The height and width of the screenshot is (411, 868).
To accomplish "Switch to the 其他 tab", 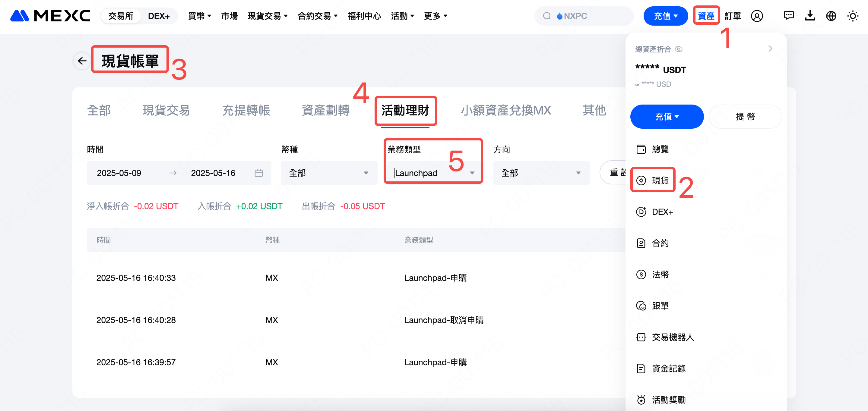I will pos(594,110).
